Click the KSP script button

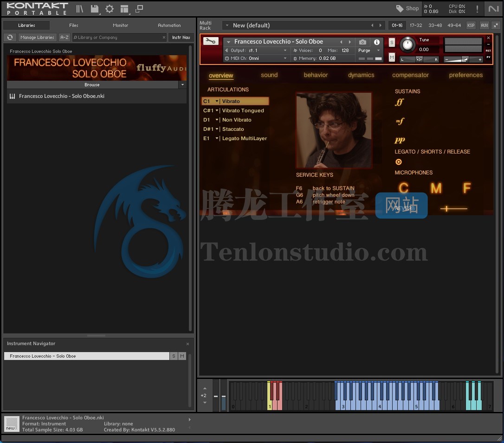point(471,25)
